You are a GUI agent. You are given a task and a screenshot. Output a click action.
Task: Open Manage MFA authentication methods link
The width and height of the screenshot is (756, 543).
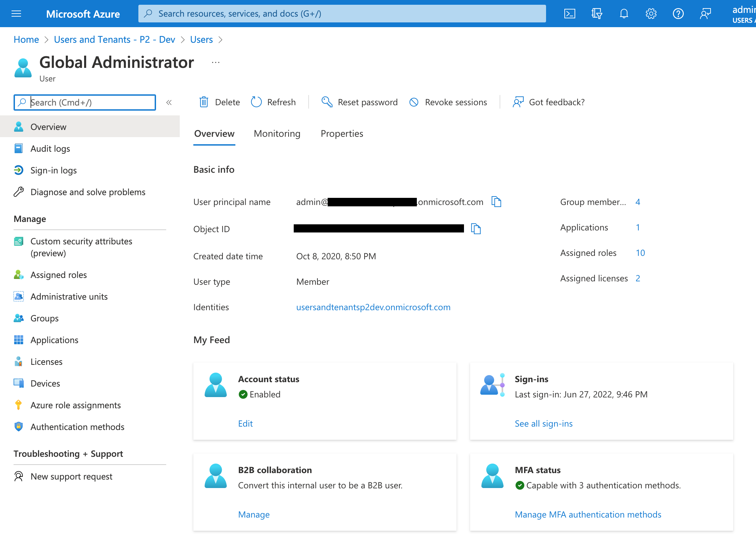588,514
